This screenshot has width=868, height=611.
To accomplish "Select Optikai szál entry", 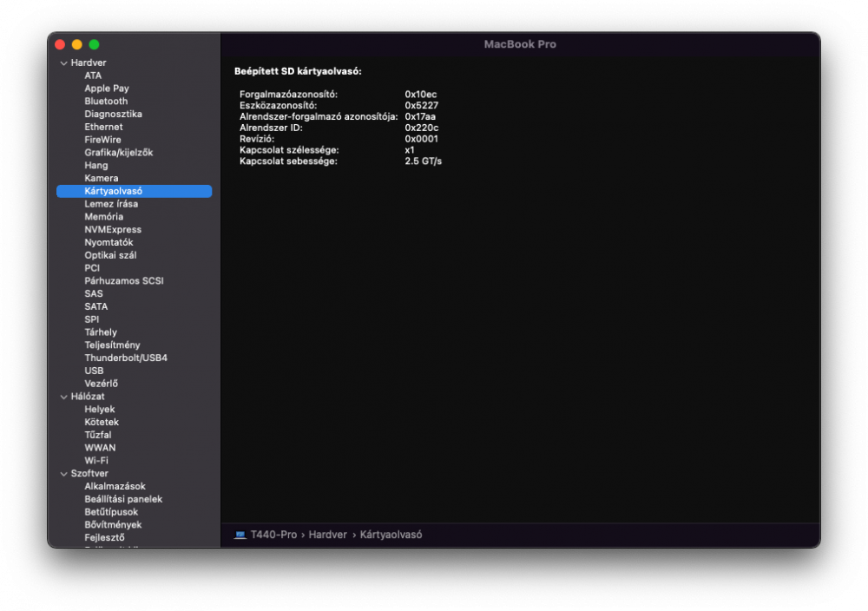I will (110, 255).
